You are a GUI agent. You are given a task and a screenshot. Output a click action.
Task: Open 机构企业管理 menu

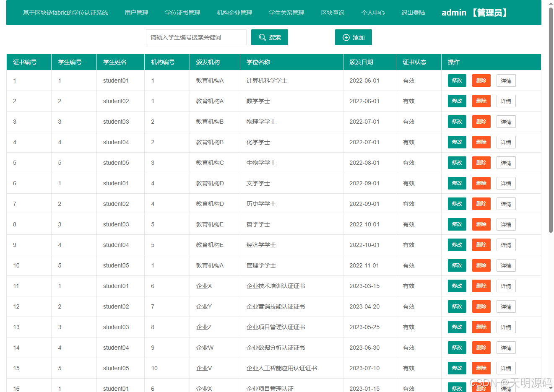[x=234, y=13]
